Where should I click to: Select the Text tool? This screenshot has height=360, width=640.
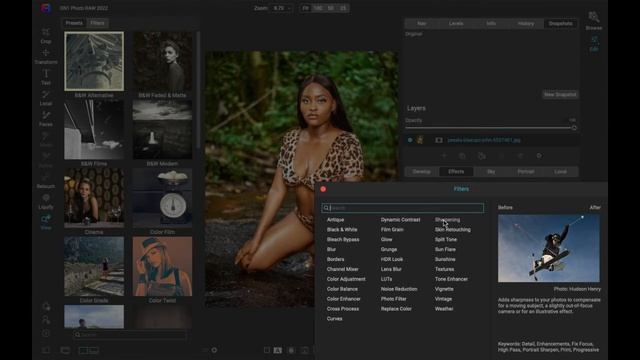(46, 77)
